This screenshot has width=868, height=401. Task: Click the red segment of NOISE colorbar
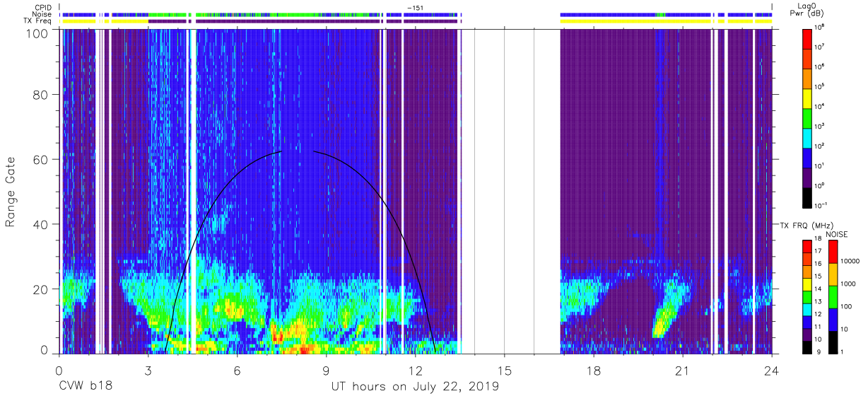pos(833,252)
